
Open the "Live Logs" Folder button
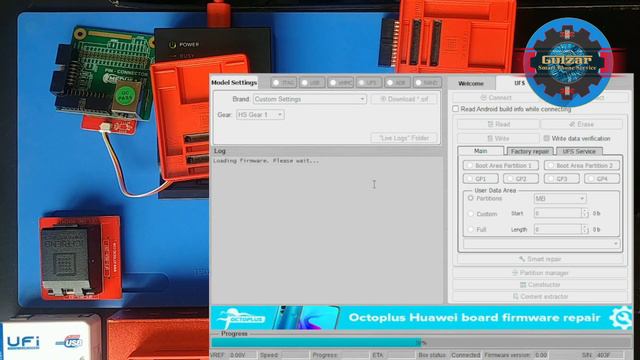pos(404,138)
